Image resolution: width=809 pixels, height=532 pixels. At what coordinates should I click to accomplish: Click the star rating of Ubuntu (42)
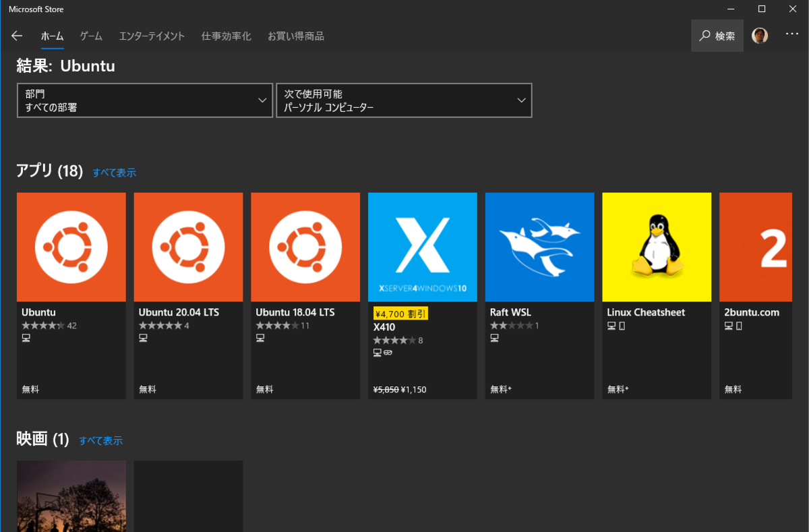(43, 326)
